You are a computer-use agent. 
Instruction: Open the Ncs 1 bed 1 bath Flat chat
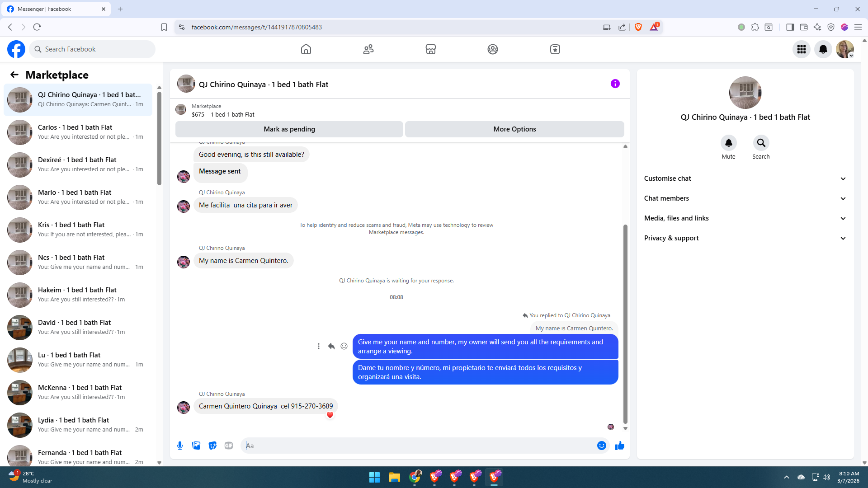tap(78, 262)
